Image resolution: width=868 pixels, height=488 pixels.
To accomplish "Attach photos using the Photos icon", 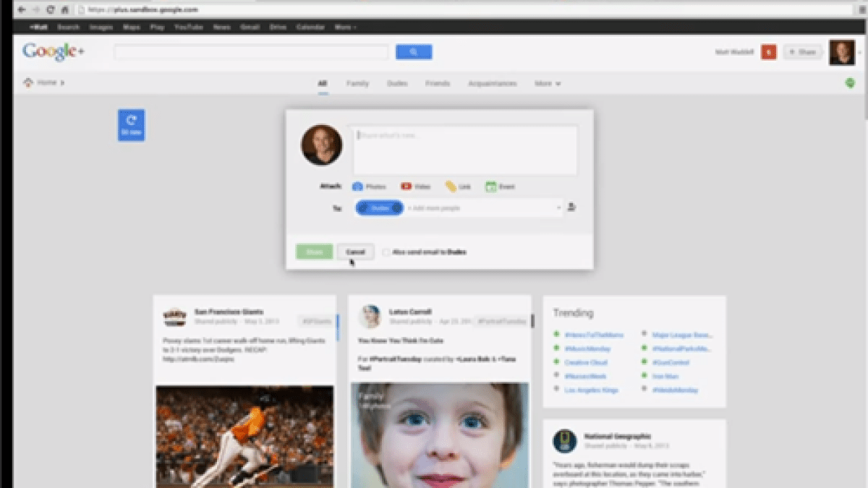I will click(357, 187).
